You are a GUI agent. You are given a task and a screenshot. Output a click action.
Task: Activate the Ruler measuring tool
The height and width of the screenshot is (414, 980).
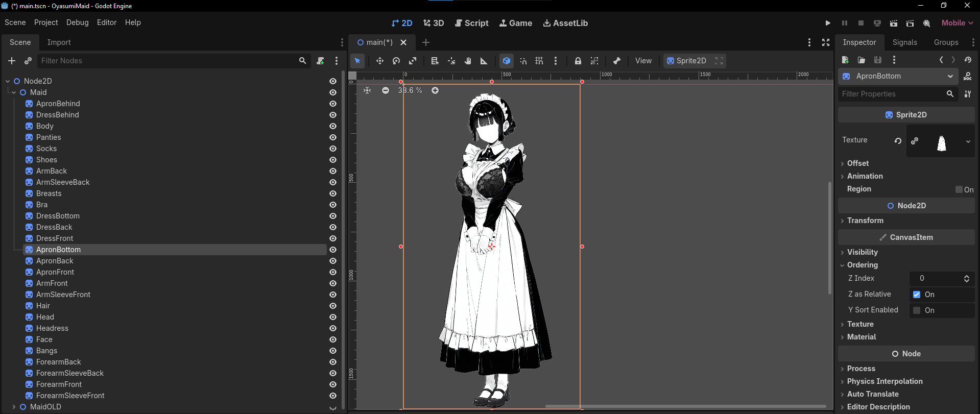[x=484, y=61]
